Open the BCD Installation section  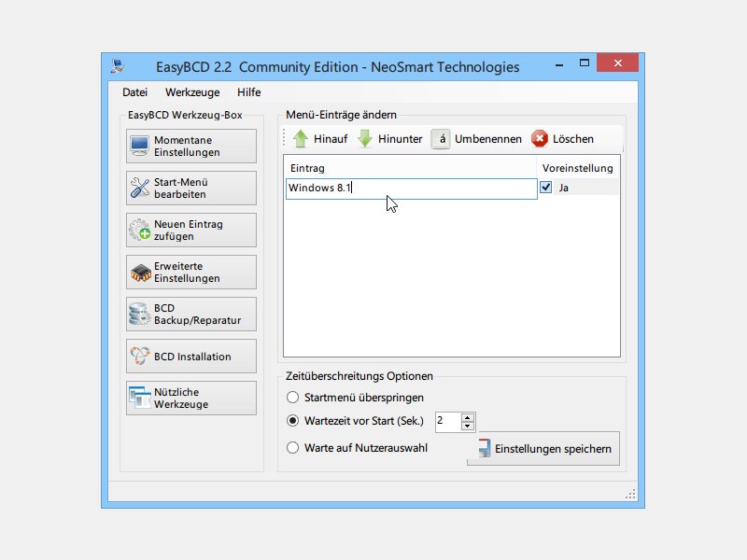pyautogui.click(x=191, y=357)
